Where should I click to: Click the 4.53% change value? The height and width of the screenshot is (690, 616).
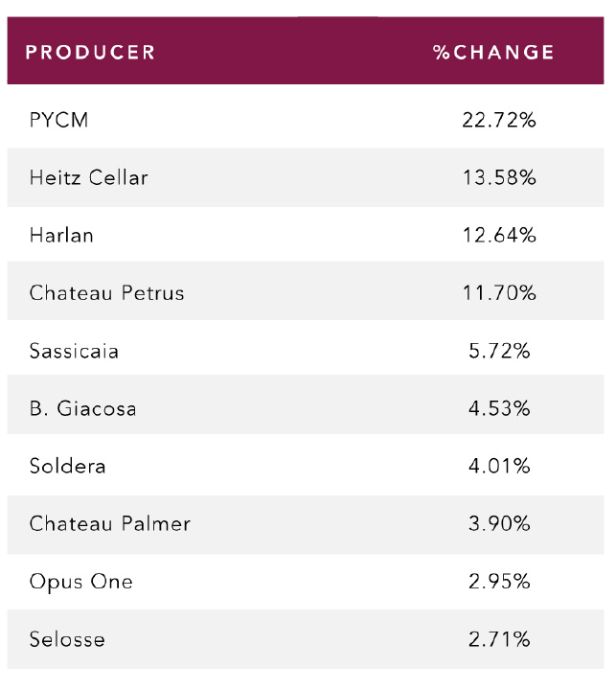499,409
